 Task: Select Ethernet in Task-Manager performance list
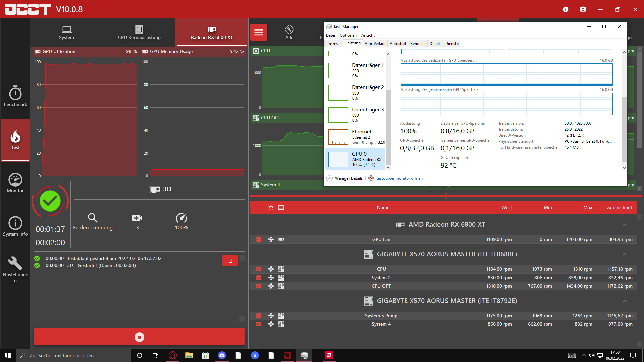356,137
